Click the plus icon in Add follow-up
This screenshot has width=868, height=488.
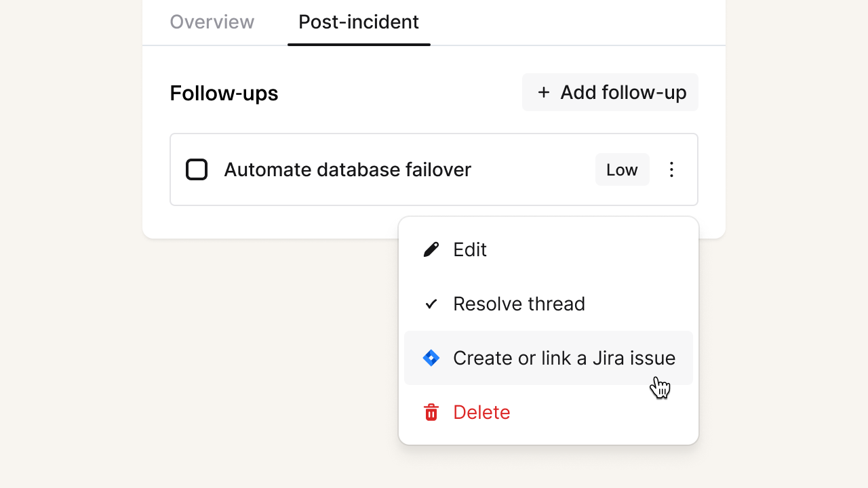[543, 92]
